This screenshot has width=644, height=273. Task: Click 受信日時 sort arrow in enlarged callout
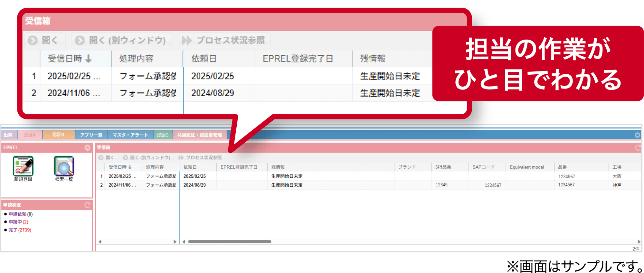click(x=89, y=59)
